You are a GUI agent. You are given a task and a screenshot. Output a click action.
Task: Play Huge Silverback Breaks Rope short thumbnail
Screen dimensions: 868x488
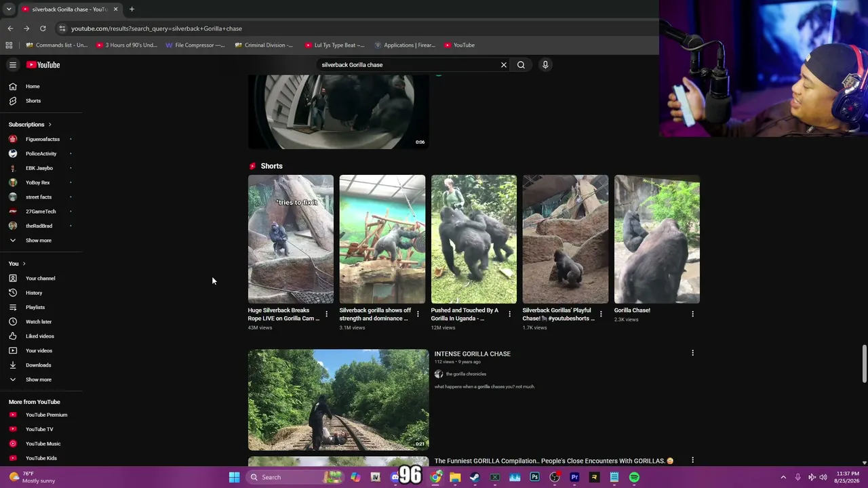click(291, 239)
